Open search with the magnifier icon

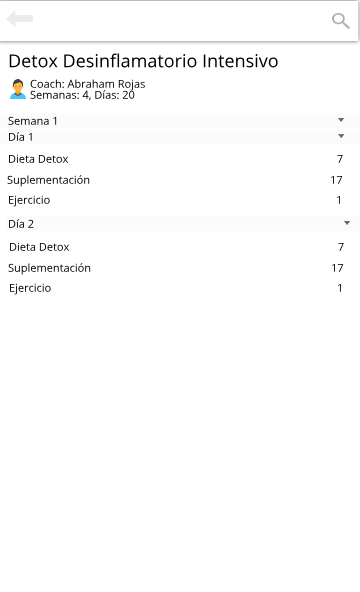pos(340,21)
